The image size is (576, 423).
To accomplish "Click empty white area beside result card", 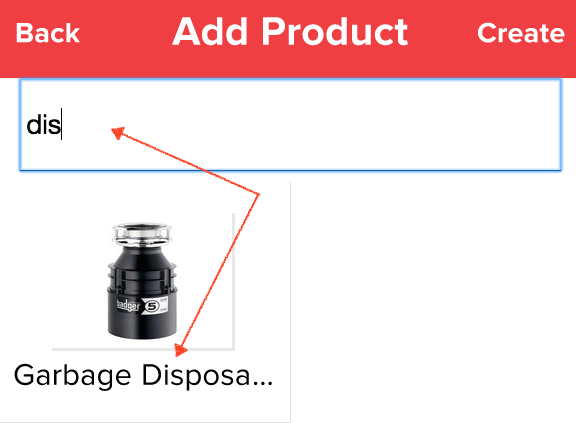I will 433,301.
